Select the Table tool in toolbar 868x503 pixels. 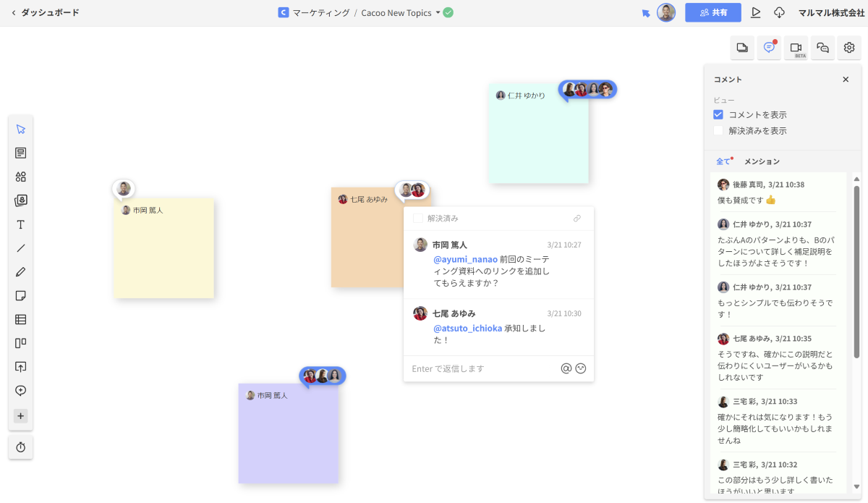tap(20, 319)
